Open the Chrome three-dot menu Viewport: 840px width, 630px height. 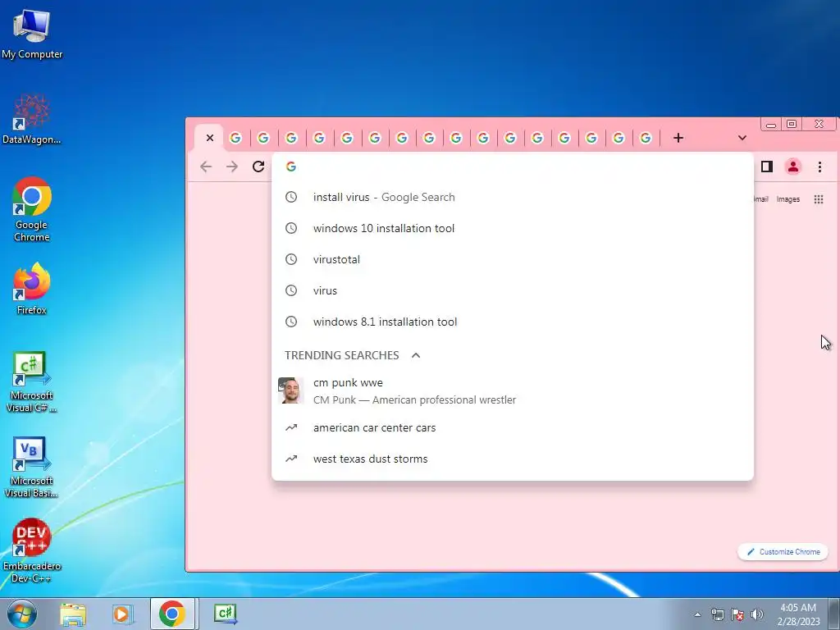pos(819,167)
